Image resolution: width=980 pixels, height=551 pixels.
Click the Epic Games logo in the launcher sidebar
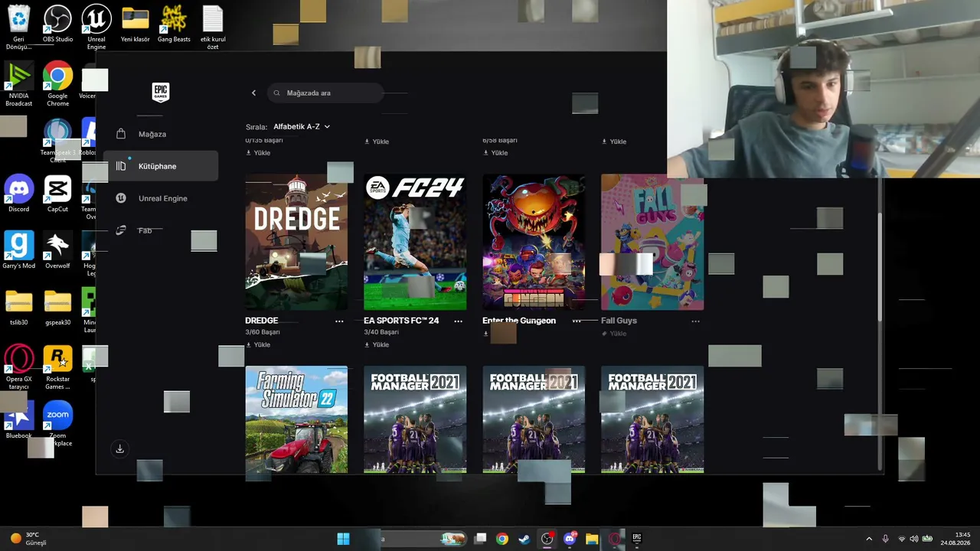tap(160, 92)
